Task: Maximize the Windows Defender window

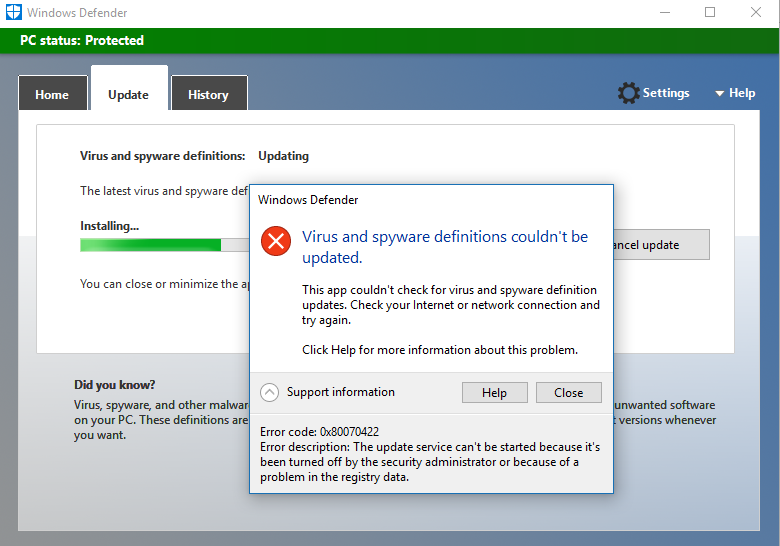Action: pos(710,12)
